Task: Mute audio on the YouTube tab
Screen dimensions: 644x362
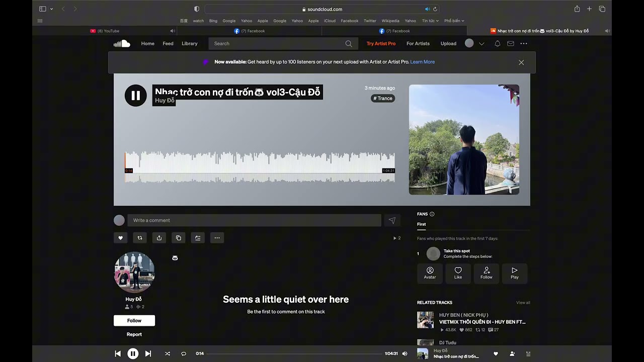Action: pyautogui.click(x=173, y=31)
